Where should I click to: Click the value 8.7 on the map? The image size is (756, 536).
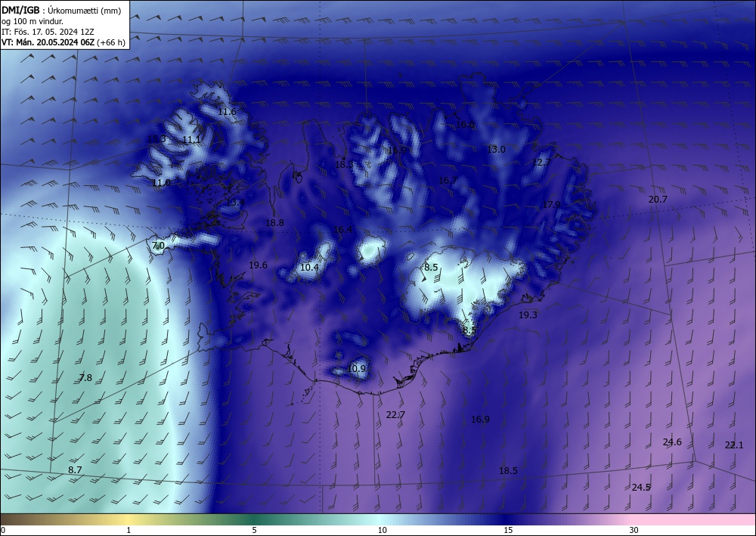click(75, 469)
